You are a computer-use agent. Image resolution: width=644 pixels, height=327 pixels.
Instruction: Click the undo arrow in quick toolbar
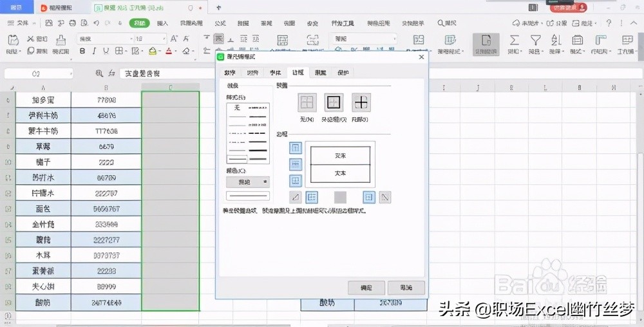click(x=96, y=23)
